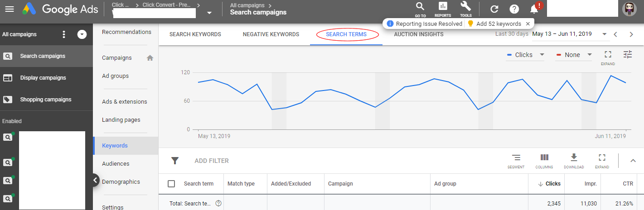Dismiss the Add 52 keywords notification

pos(528,24)
